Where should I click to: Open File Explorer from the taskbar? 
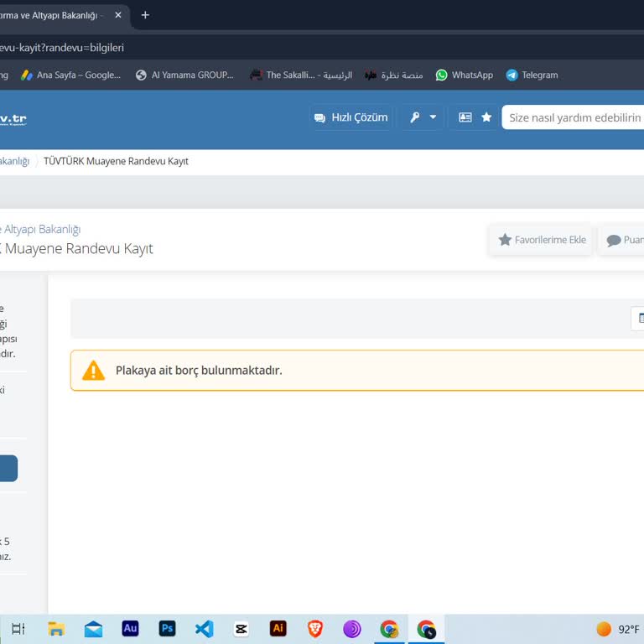pos(56,629)
